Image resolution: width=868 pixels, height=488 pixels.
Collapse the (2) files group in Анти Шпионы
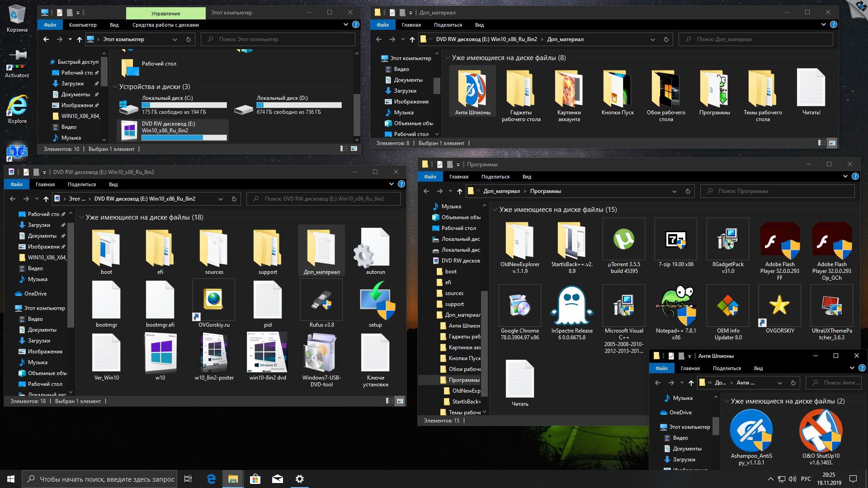pyautogui.click(x=726, y=401)
